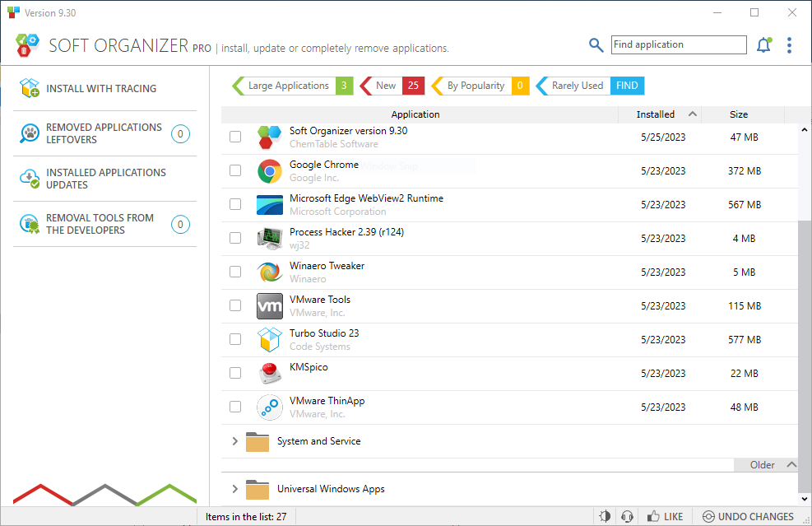Click the Turbo Studio 23 icon

click(x=270, y=339)
